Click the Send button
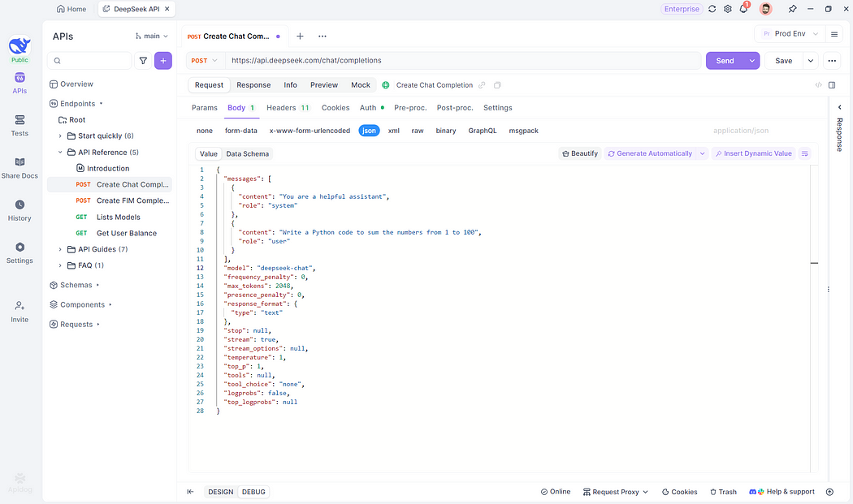The width and height of the screenshot is (853, 504). [x=725, y=61]
